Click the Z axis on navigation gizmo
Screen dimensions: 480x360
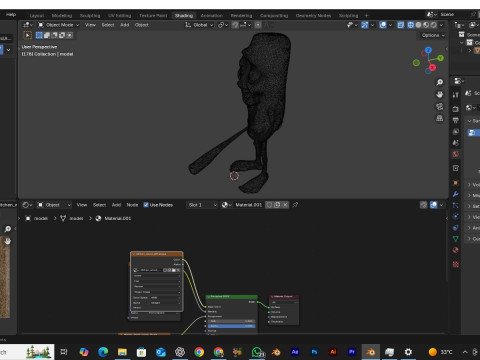click(428, 50)
